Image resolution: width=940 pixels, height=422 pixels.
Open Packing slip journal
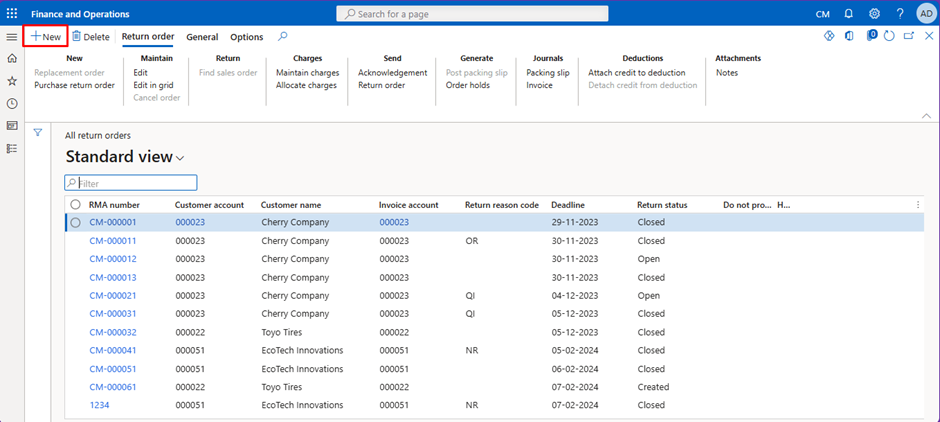(x=548, y=73)
